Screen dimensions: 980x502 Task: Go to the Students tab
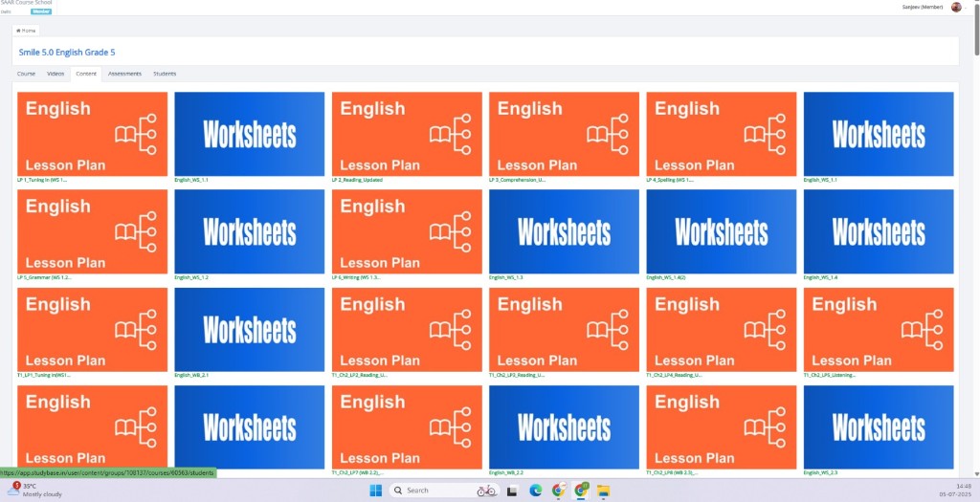(x=165, y=74)
